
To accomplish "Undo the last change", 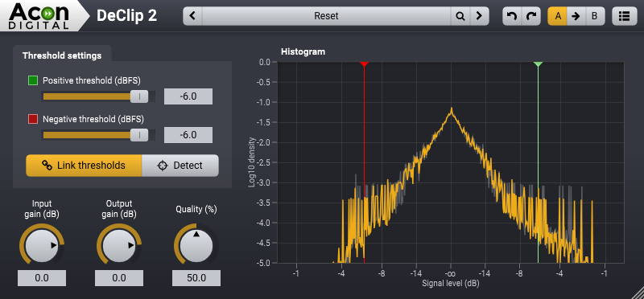I will [x=512, y=16].
